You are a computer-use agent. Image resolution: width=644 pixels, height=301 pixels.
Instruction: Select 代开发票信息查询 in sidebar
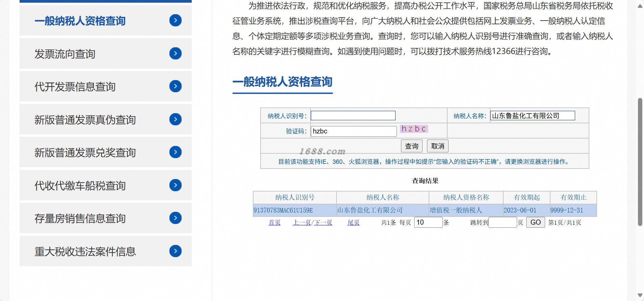tap(106, 86)
